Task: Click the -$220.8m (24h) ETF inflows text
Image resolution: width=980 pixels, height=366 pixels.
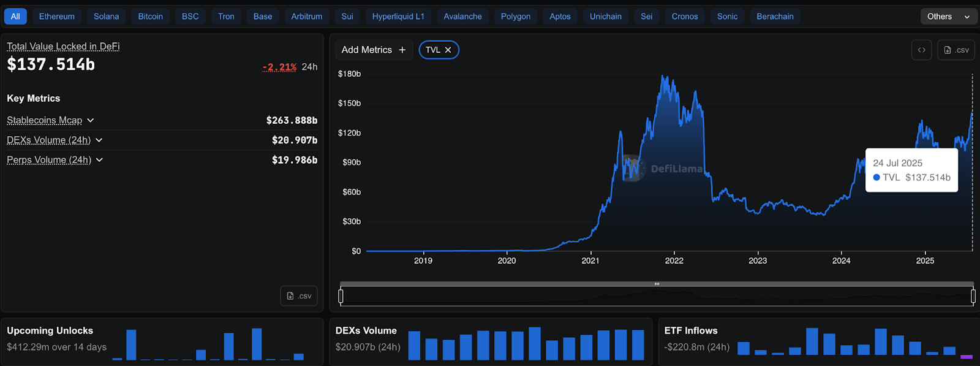Action: [697, 347]
